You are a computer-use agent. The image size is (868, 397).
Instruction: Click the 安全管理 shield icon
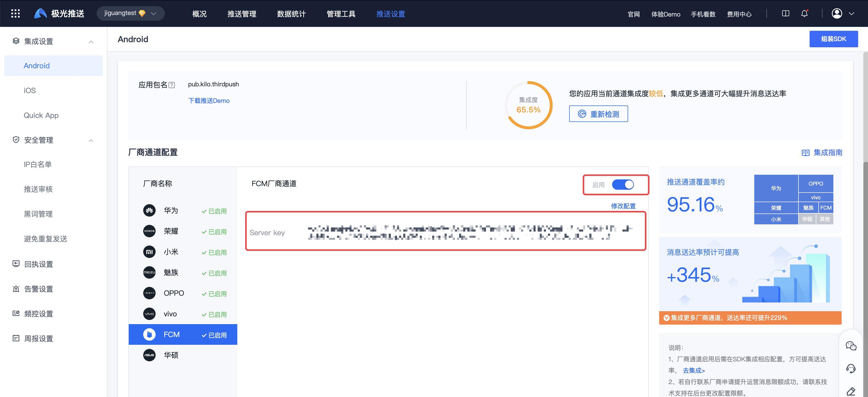16,140
